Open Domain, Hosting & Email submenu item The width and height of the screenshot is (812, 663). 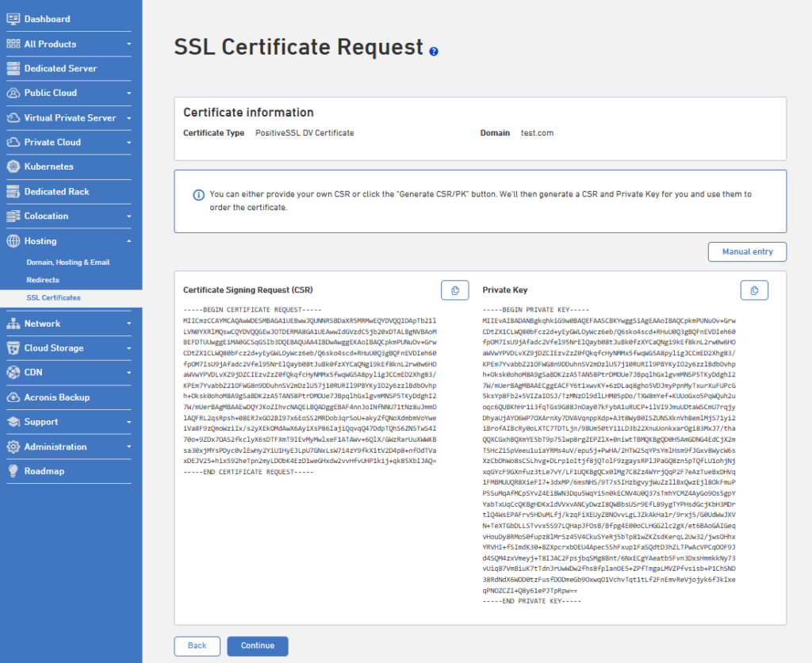[68, 262]
